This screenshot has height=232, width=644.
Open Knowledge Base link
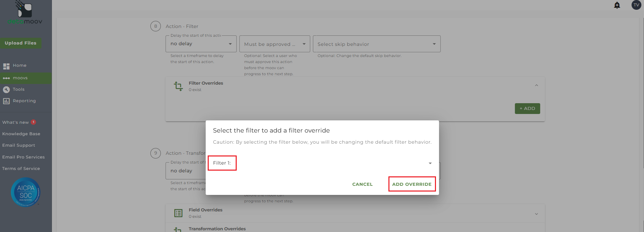point(21,134)
